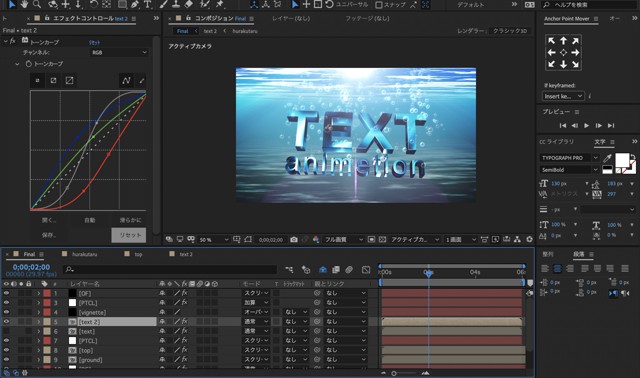Open the active camera view dropdown

pos(415,240)
